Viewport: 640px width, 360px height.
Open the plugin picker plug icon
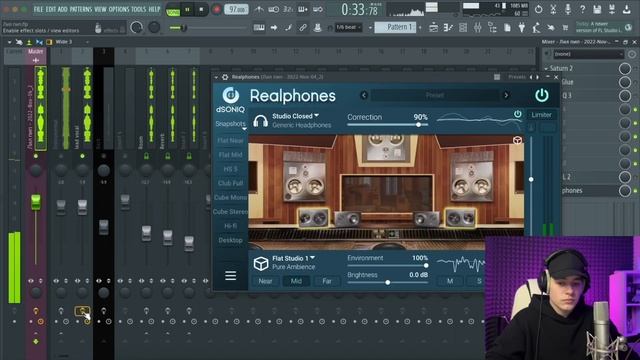pyautogui.click(x=522, y=27)
